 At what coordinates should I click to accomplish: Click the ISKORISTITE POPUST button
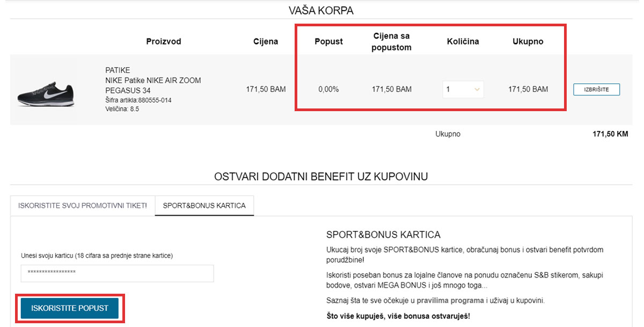[70, 308]
